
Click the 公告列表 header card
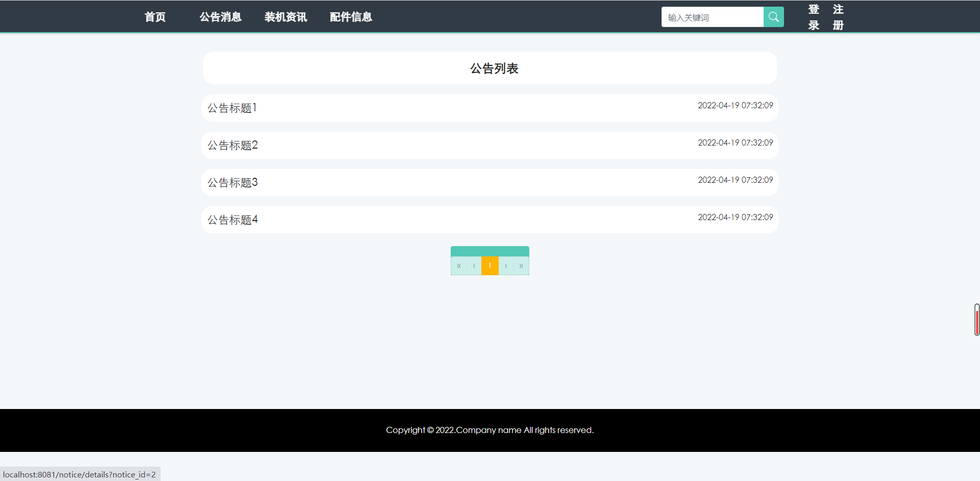489,67
